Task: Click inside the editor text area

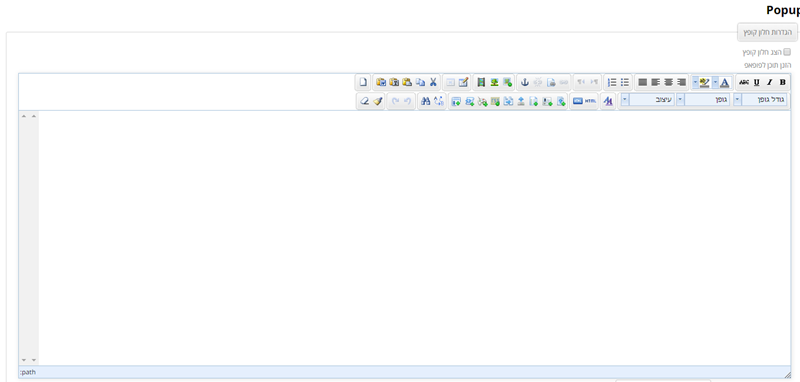Action: tap(414, 237)
